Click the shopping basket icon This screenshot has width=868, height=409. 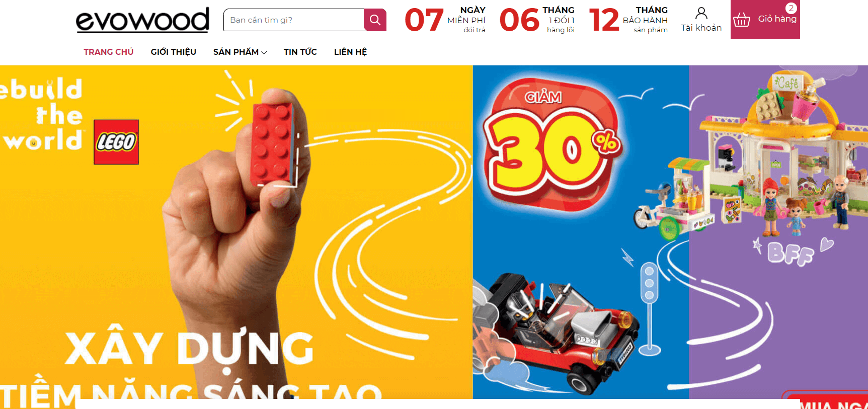[742, 20]
